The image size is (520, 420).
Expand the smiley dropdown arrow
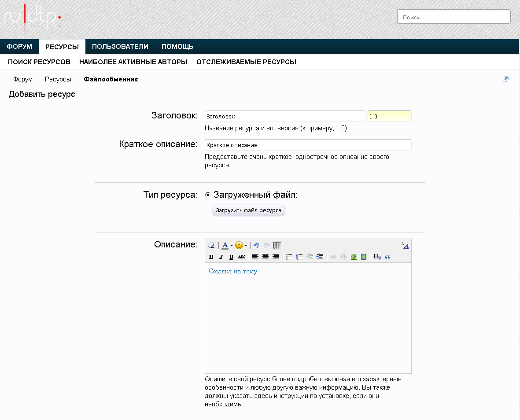[x=246, y=246]
